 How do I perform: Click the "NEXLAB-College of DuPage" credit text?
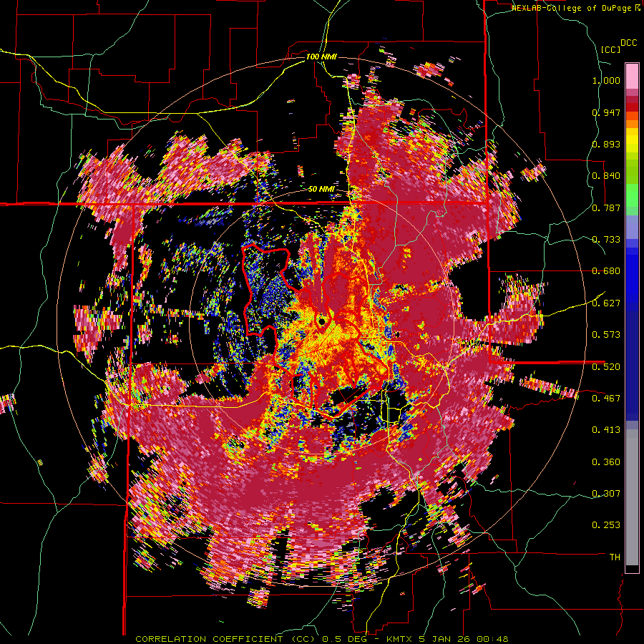[572, 8]
